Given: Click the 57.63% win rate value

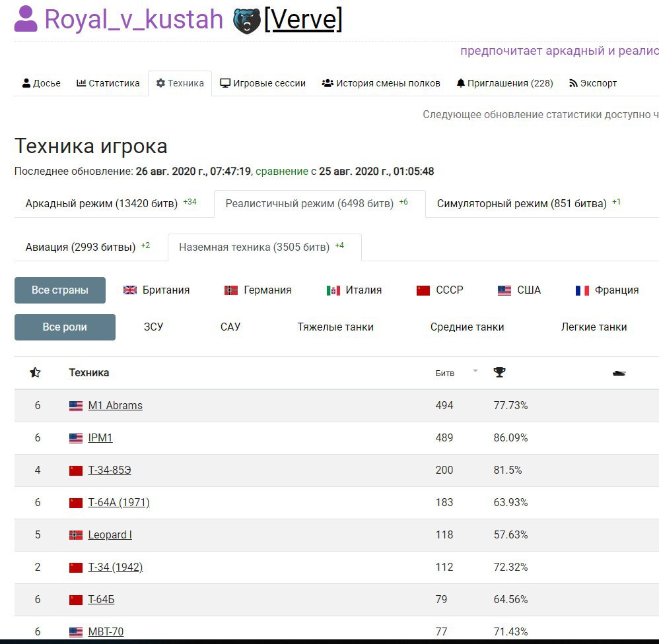Looking at the screenshot, I should coord(510,534).
